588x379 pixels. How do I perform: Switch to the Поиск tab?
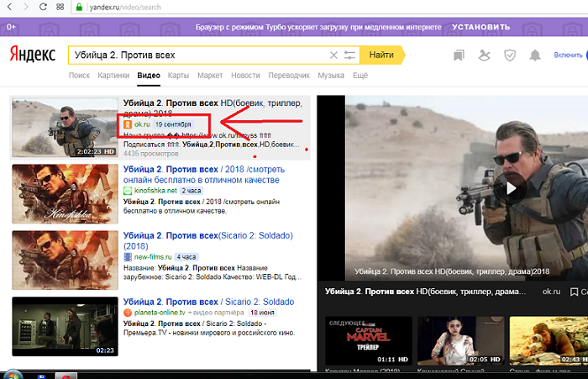tap(79, 76)
